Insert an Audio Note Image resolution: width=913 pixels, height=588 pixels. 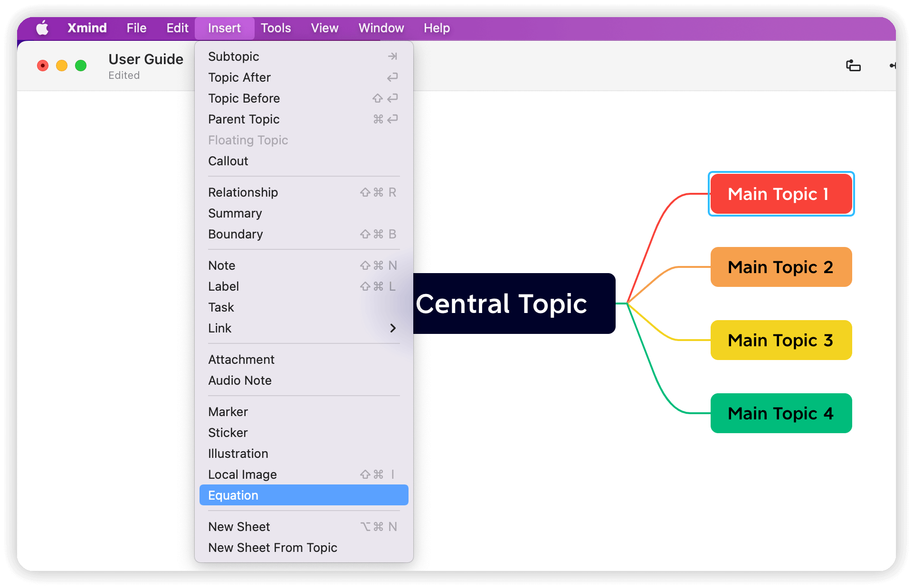304,380
